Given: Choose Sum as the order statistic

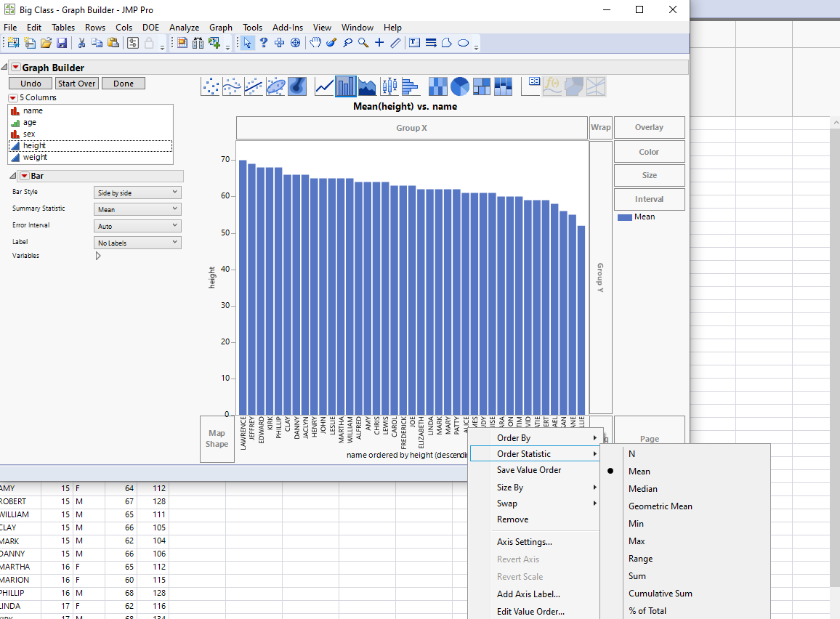Looking at the screenshot, I should (x=637, y=576).
